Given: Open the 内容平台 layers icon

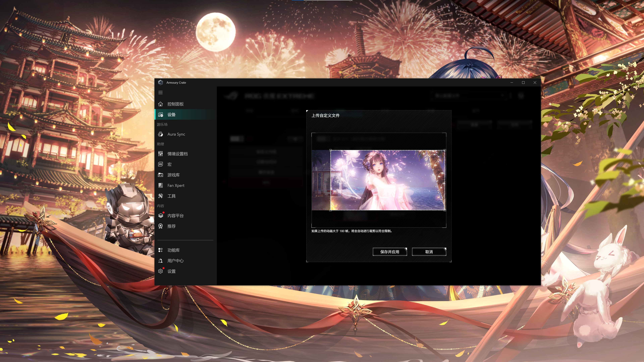Looking at the screenshot, I should point(160,215).
